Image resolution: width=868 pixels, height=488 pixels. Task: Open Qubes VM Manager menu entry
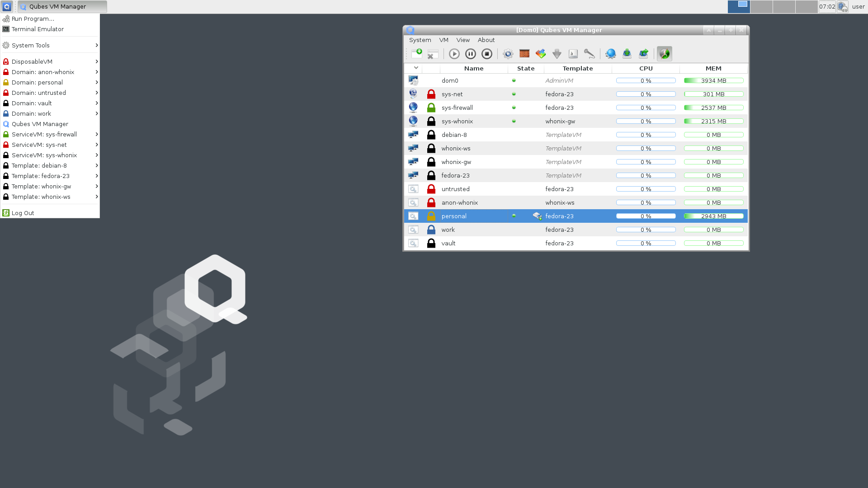click(50, 124)
